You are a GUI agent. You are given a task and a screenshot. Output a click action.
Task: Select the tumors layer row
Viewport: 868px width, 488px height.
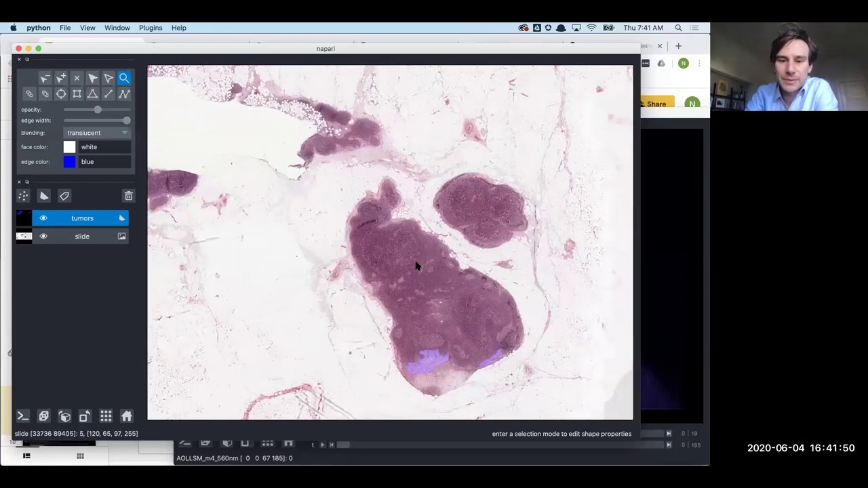80,218
